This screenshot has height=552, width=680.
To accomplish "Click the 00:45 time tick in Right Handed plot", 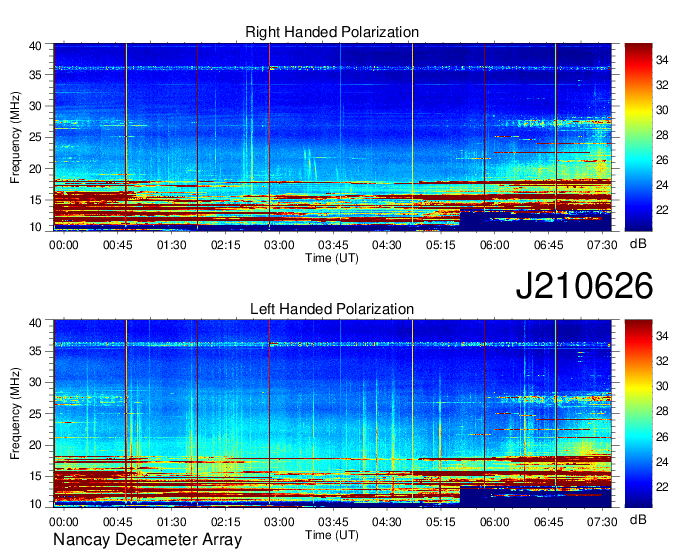I will 118,245.
